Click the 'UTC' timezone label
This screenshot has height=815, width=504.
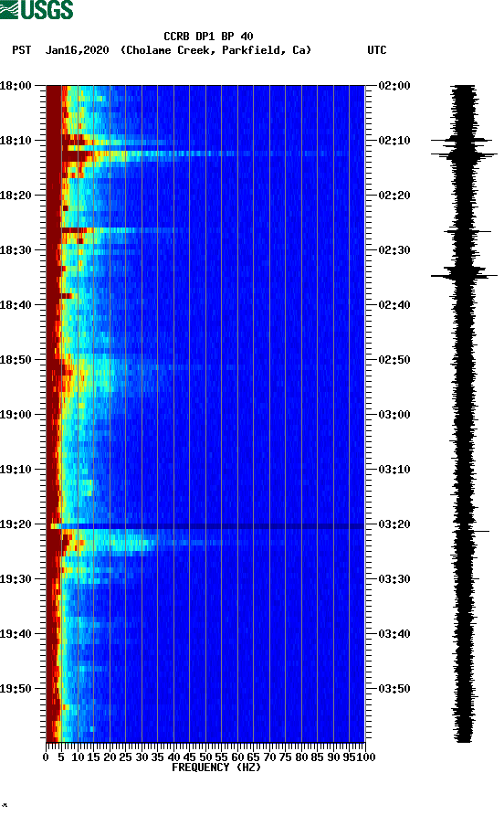click(377, 50)
